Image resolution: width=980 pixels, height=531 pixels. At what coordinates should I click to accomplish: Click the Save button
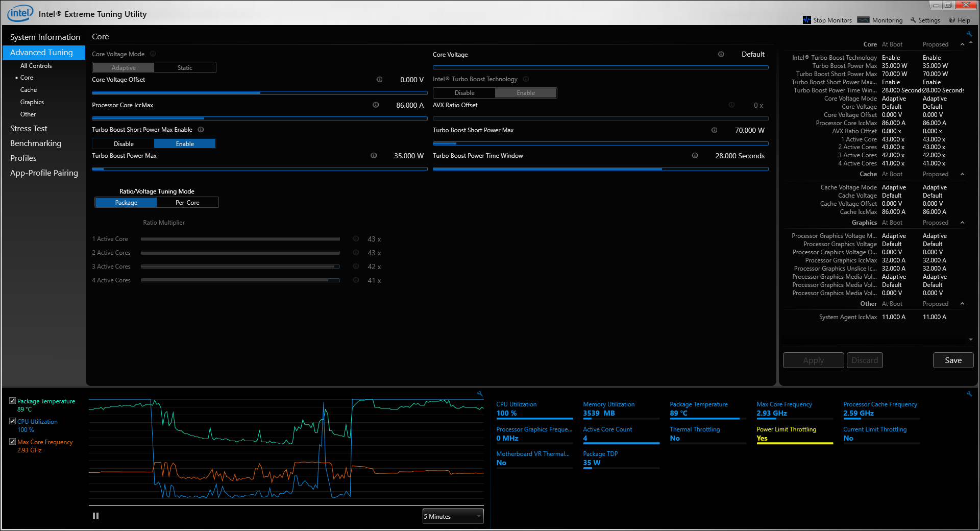(x=953, y=360)
